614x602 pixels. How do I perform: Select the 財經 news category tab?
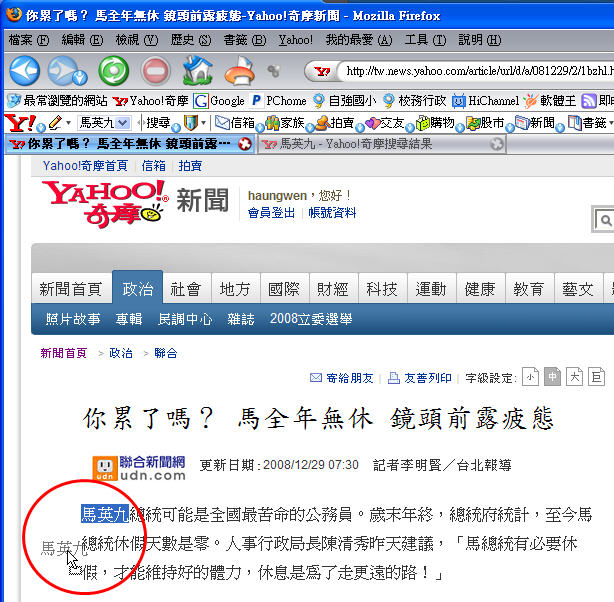pyautogui.click(x=333, y=289)
